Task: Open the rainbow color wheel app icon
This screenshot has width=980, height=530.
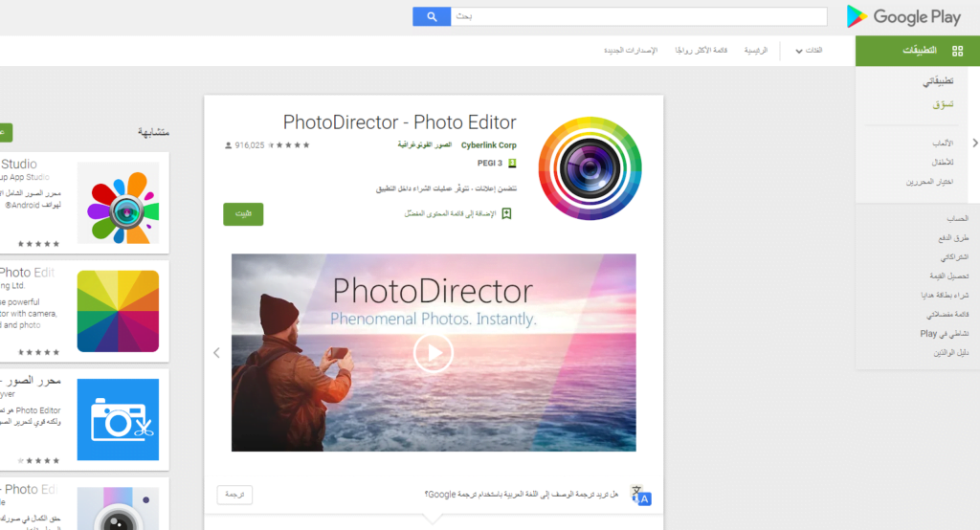Action: 118,311
